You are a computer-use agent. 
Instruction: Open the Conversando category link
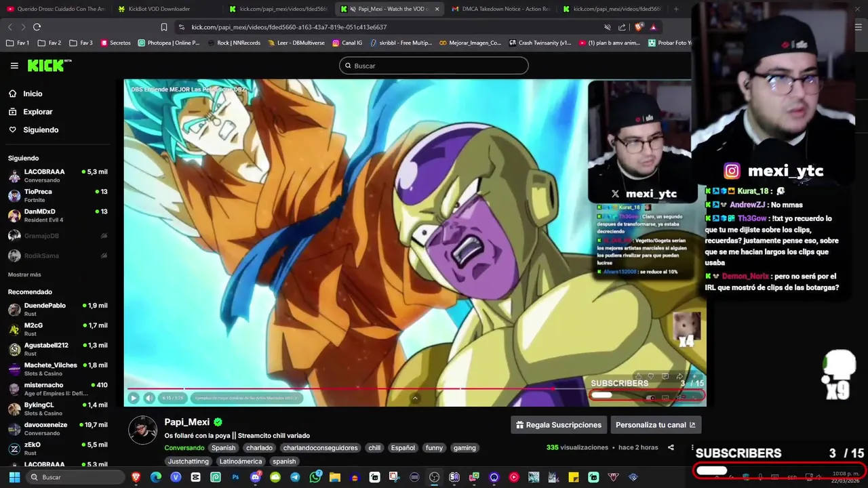[x=184, y=448]
